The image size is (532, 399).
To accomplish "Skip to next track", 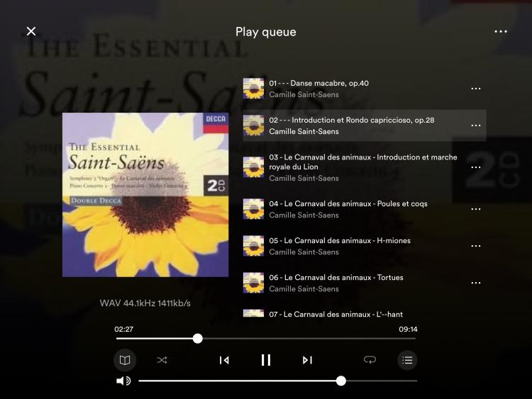I will [307, 360].
